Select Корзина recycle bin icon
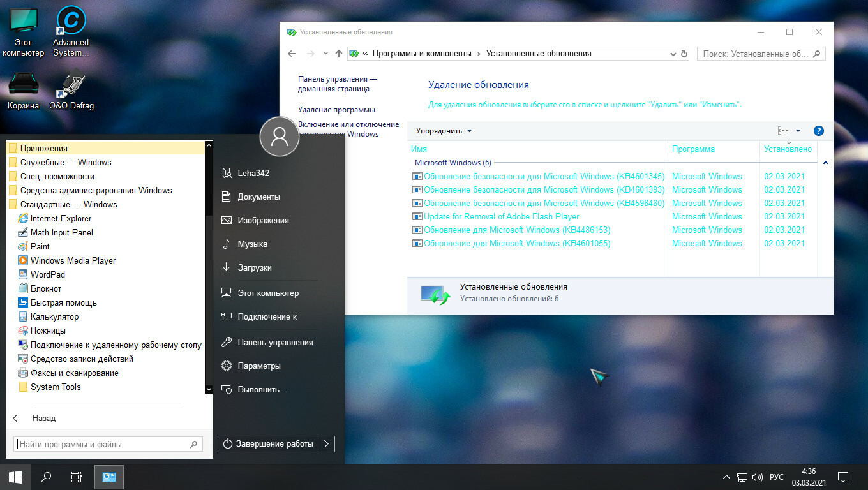This screenshot has height=490, width=868. (24, 91)
